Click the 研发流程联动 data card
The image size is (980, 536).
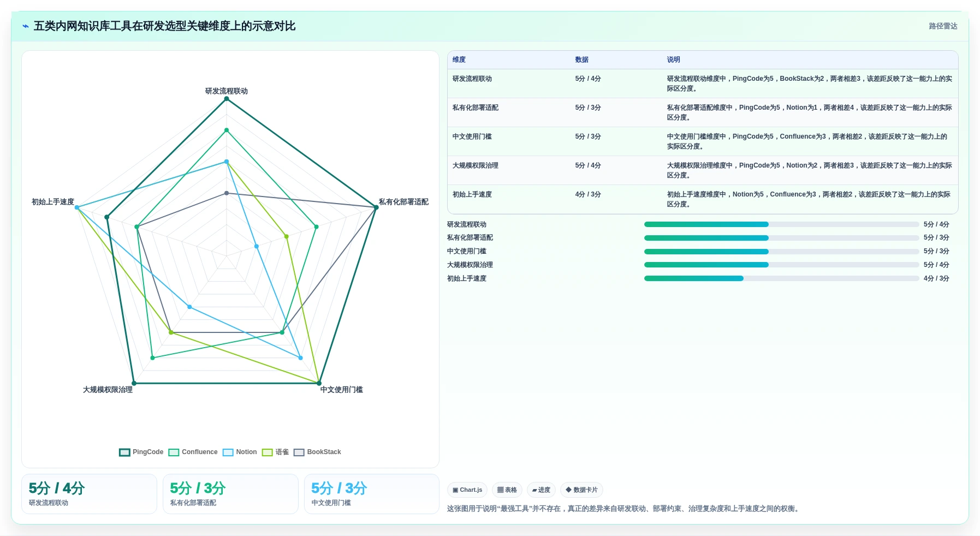coord(89,494)
